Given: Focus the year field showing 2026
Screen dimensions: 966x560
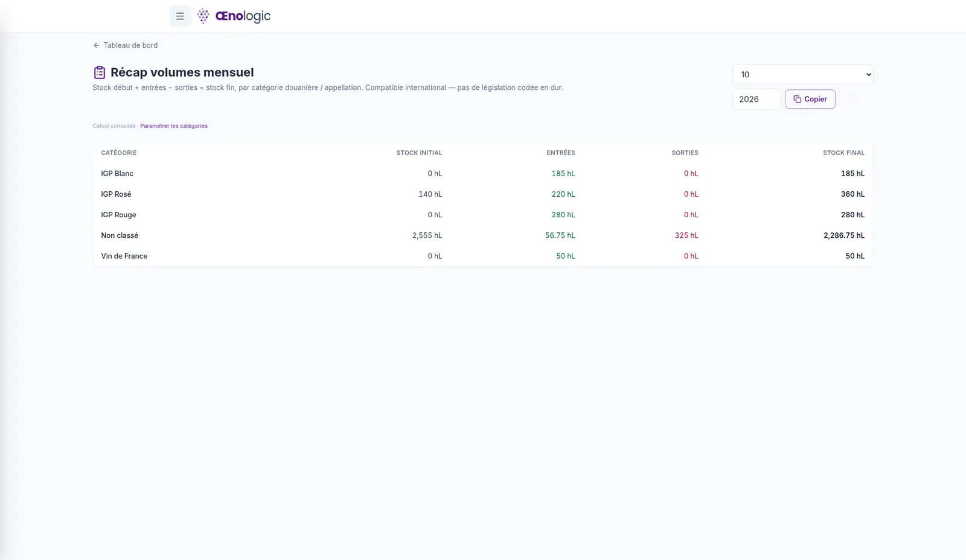Looking at the screenshot, I should click(x=756, y=99).
